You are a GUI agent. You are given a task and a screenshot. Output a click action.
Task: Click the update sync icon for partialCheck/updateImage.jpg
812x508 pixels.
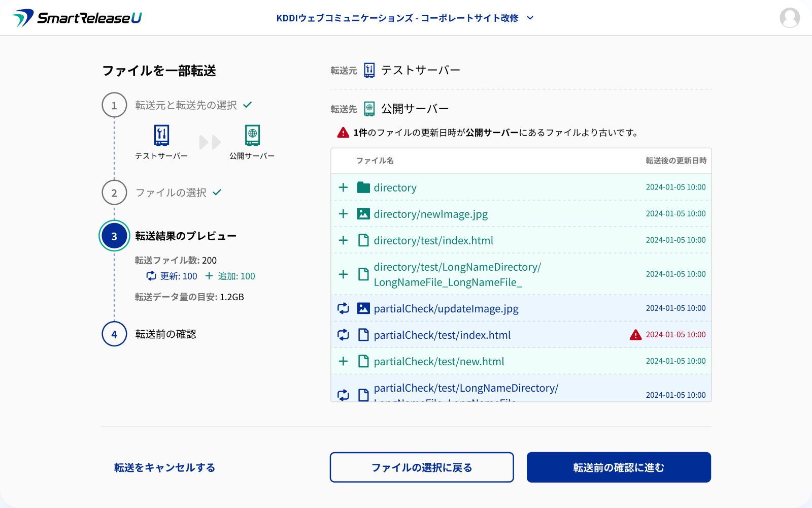coord(344,308)
